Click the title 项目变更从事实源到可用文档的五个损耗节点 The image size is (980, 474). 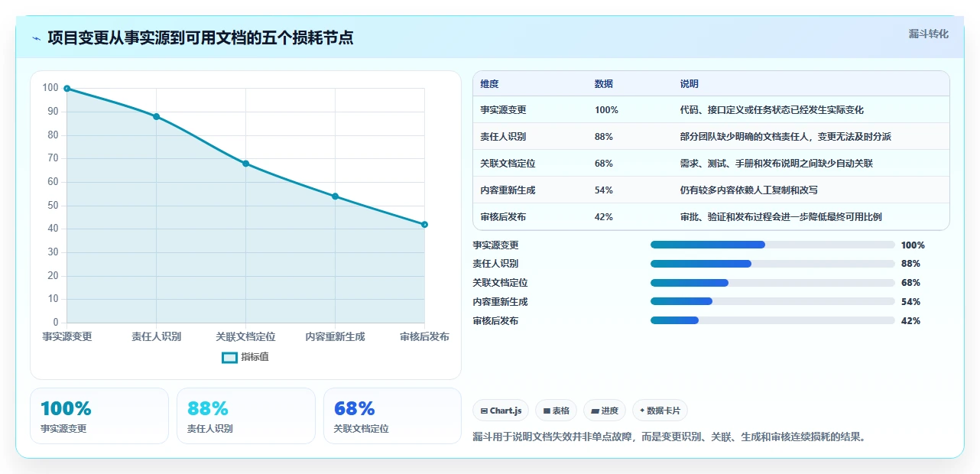click(x=200, y=38)
